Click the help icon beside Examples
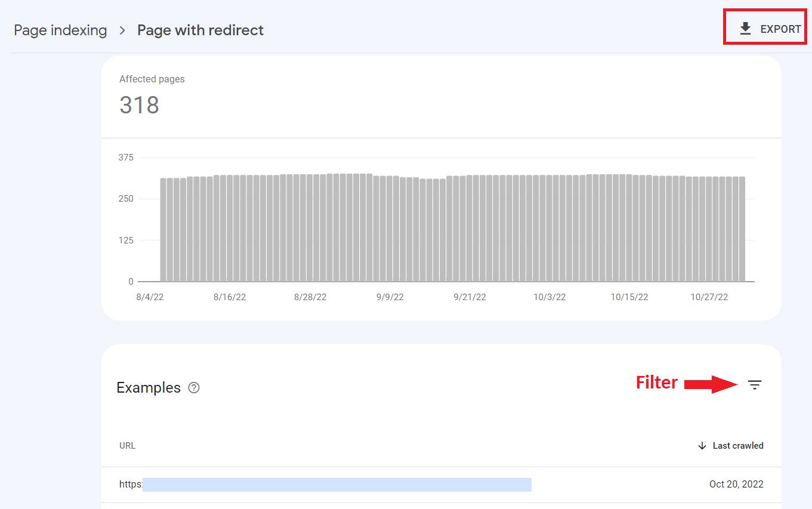The image size is (812, 509). (x=194, y=388)
